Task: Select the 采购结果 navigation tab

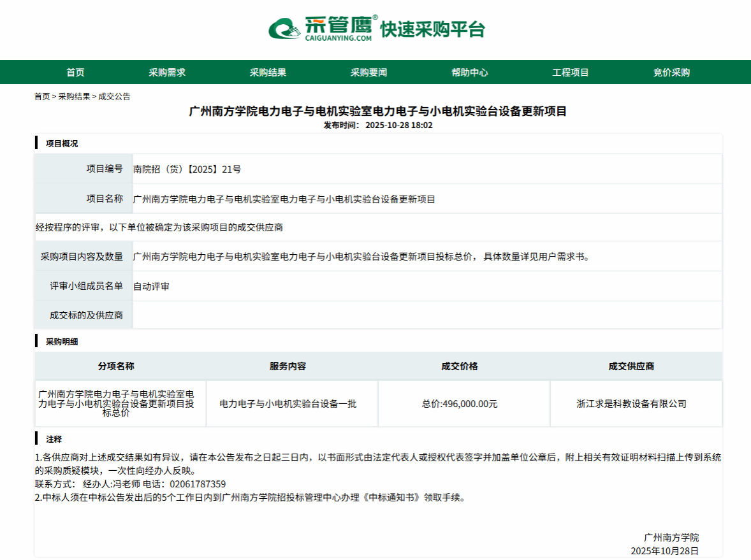Action: click(x=268, y=73)
